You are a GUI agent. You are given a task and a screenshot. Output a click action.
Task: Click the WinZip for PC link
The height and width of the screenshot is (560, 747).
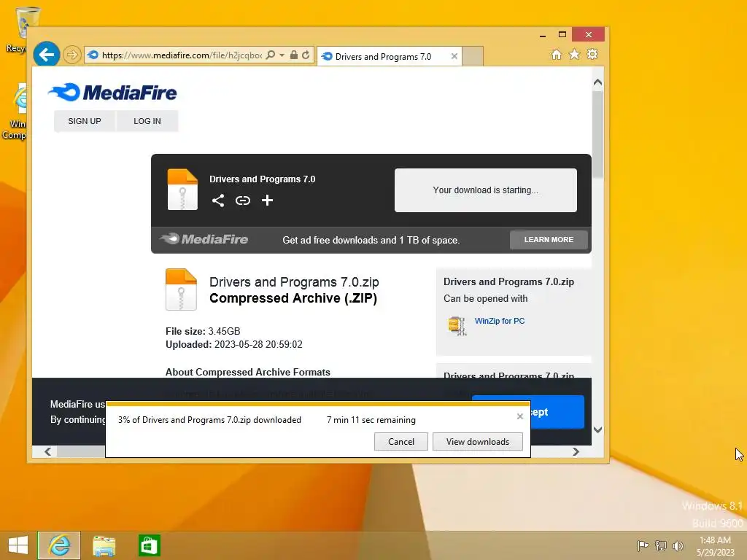[x=499, y=321]
